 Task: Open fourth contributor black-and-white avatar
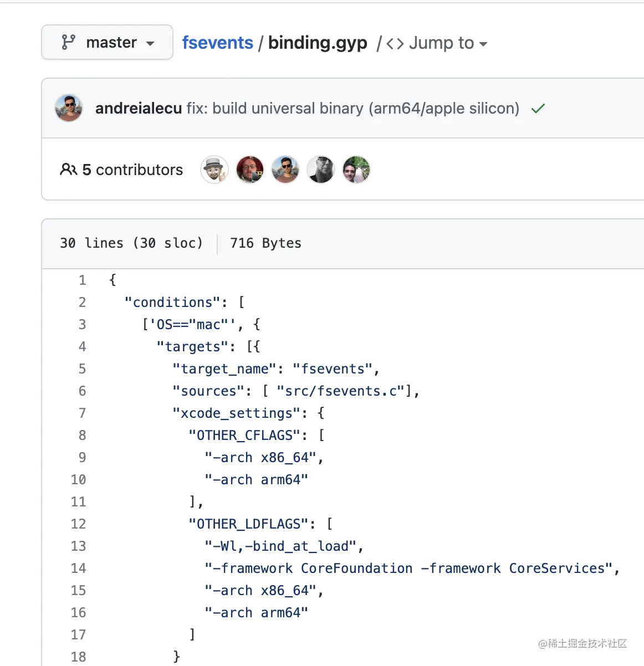[321, 170]
